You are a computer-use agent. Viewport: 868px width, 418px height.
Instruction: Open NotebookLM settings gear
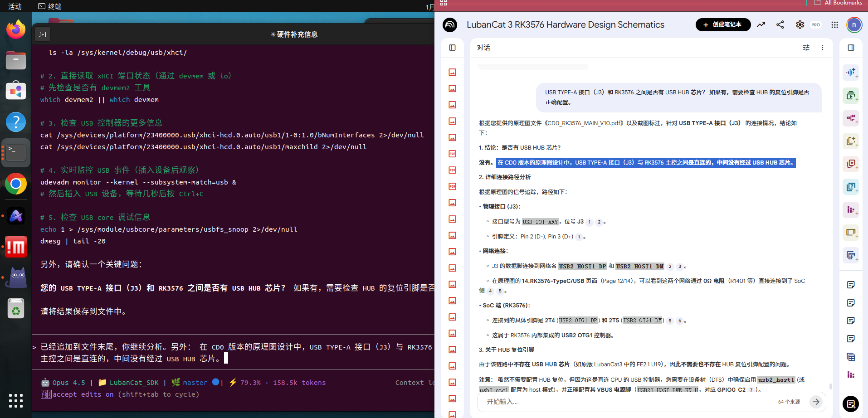[x=800, y=24]
